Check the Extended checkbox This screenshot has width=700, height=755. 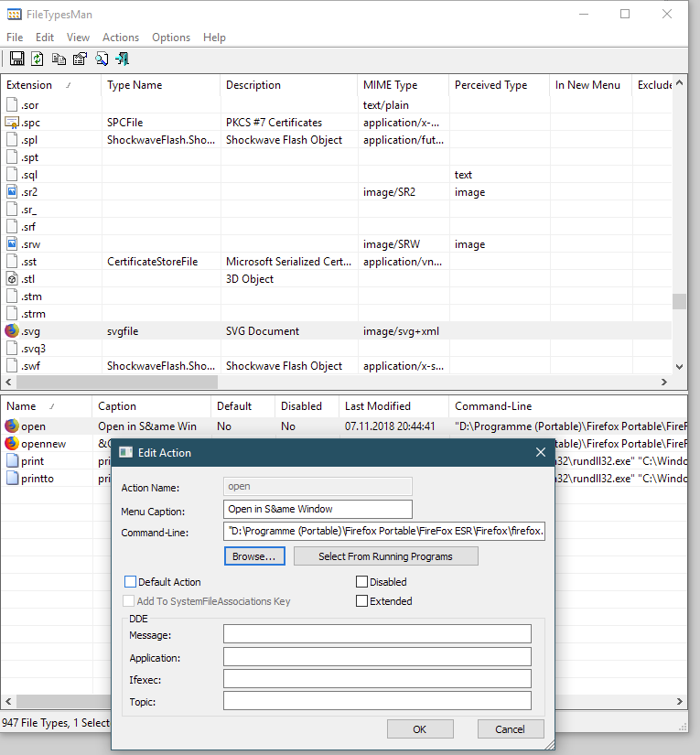click(362, 601)
